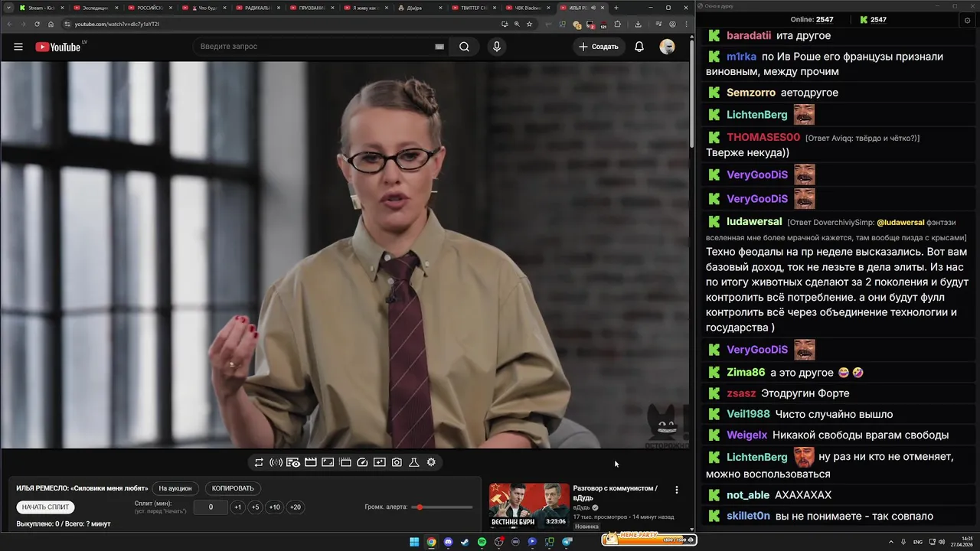The width and height of the screenshot is (980, 551).
Task: Switch to the ЧВК Blackwater browser tab
Action: pyautogui.click(x=528, y=8)
